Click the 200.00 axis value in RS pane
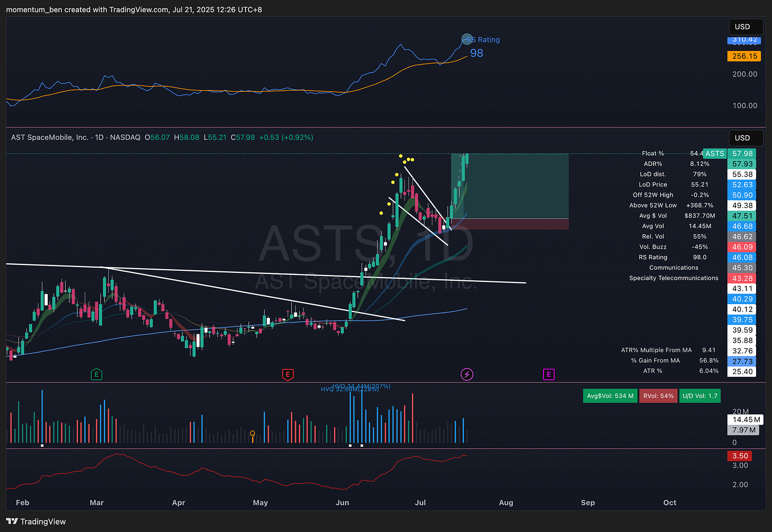The image size is (772, 532). [x=744, y=74]
